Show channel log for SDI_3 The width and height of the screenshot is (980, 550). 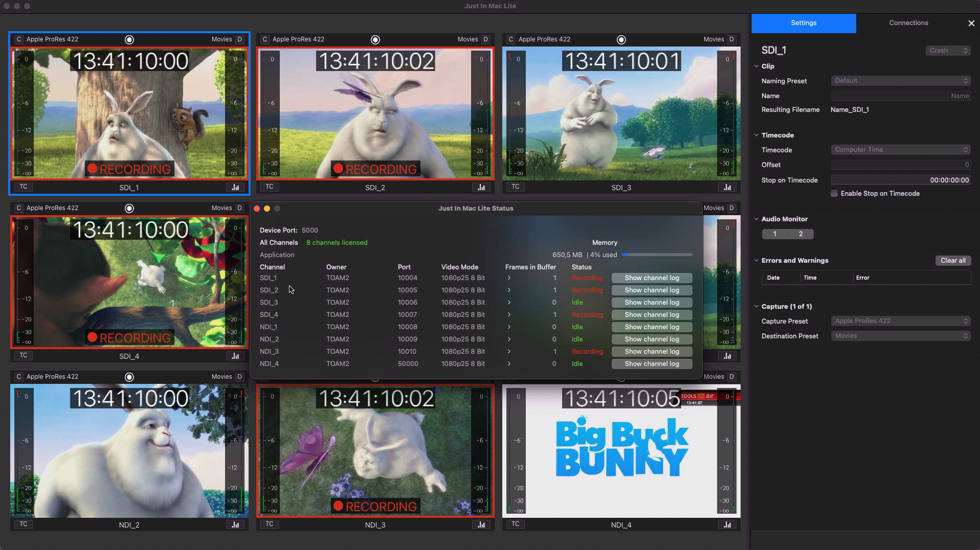click(x=652, y=303)
